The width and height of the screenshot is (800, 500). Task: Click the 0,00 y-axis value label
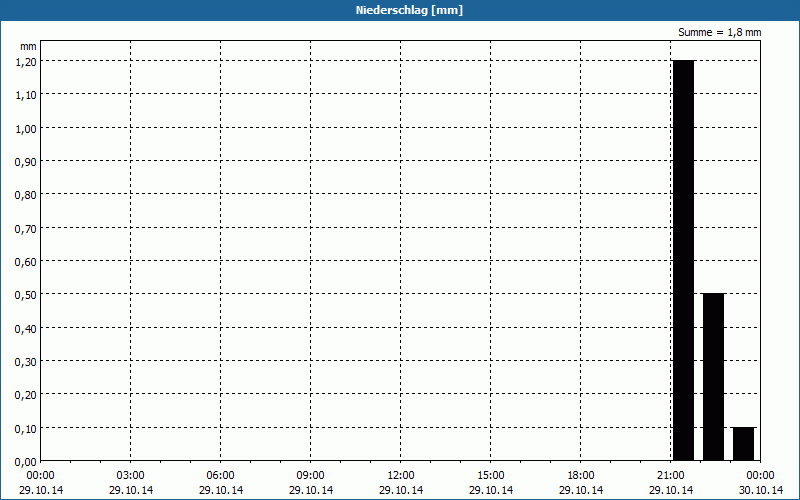tap(26, 462)
